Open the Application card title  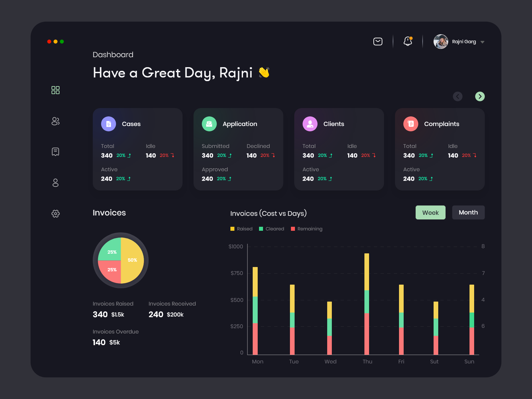coord(240,124)
